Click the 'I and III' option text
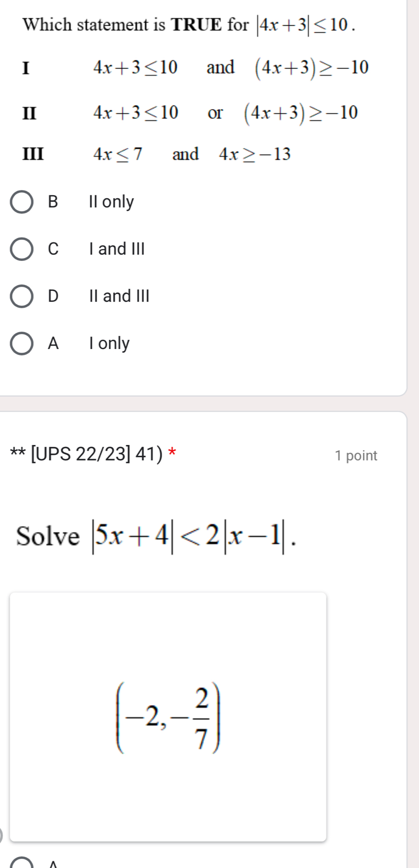This screenshot has height=868, width=419. click(x=115, y=248)
